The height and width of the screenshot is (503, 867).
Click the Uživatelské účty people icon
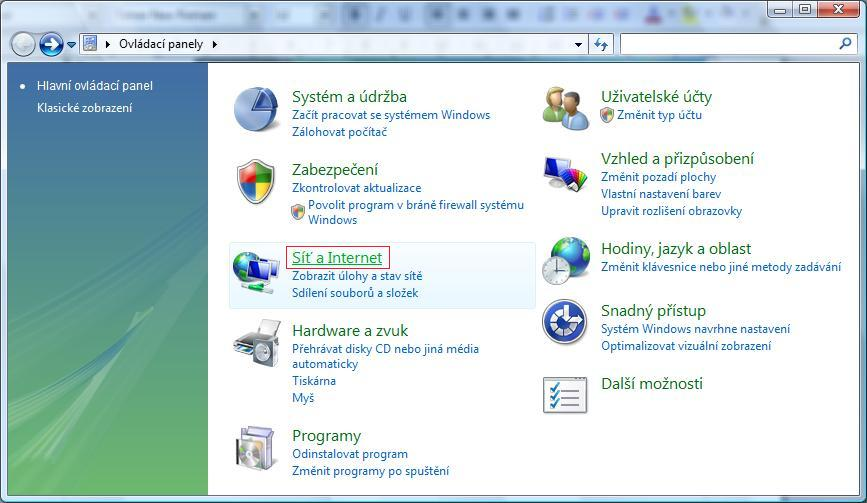566,107
